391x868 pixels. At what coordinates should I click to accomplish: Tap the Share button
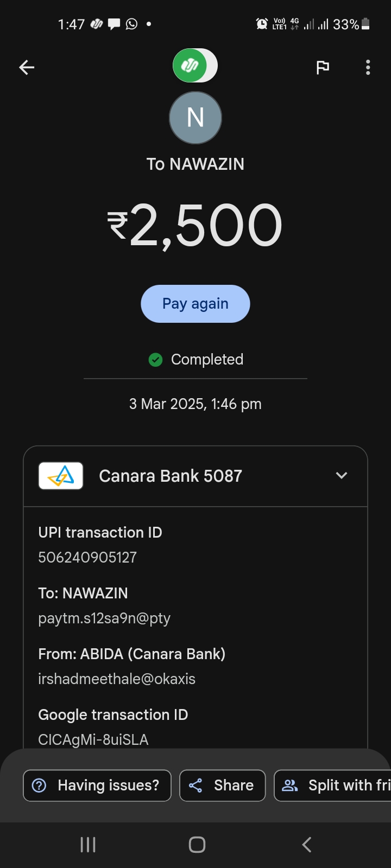(x=222, y=785)
